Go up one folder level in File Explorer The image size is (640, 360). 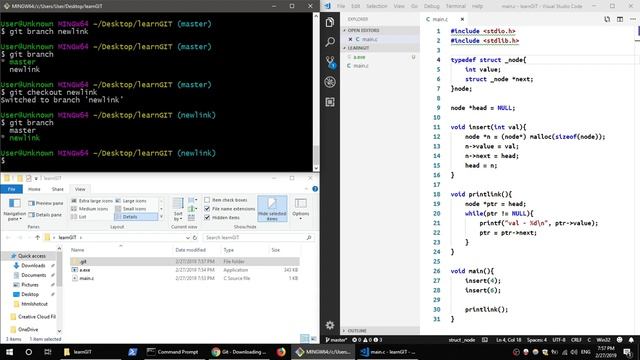point(37,238)
